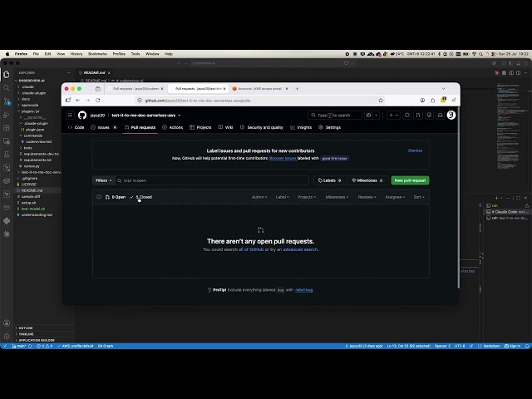
Task: Open Actions tab of repository
Action: [x=173, y=127]
